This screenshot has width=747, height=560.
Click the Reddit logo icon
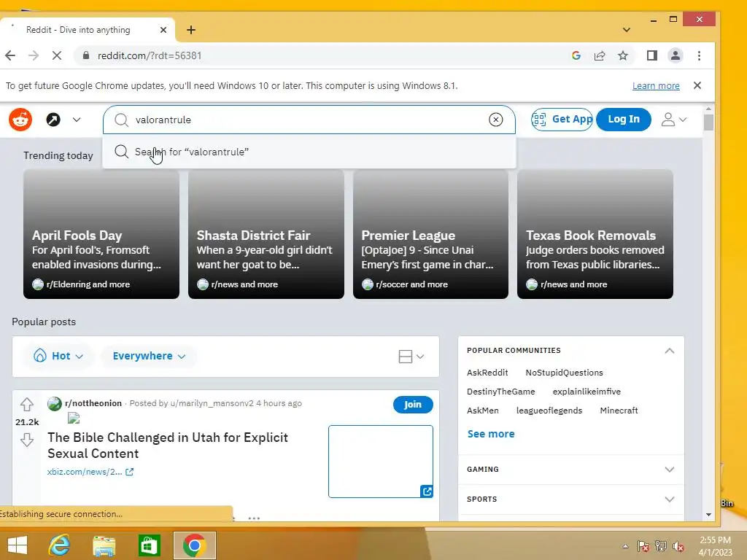click(20, 120)
